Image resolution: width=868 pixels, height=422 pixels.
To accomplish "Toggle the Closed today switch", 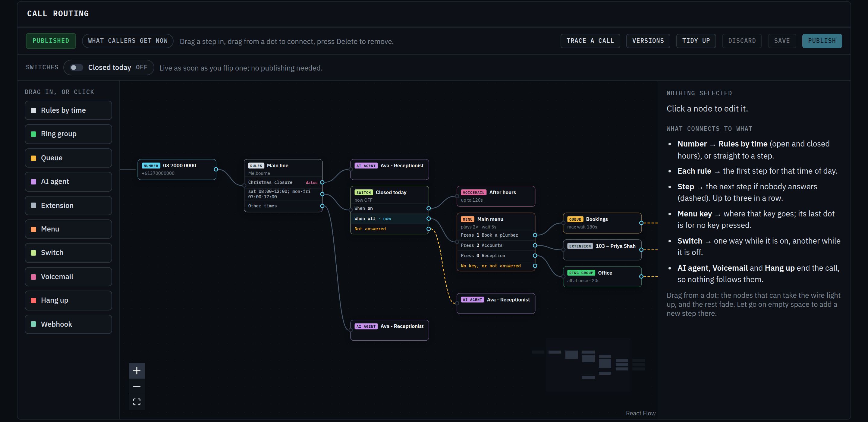I will click(77, 68).
